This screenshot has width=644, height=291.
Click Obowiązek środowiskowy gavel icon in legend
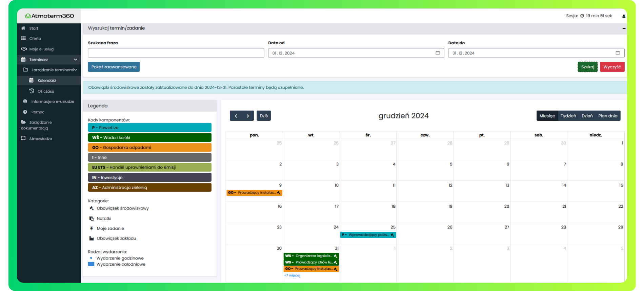point(92,208)
